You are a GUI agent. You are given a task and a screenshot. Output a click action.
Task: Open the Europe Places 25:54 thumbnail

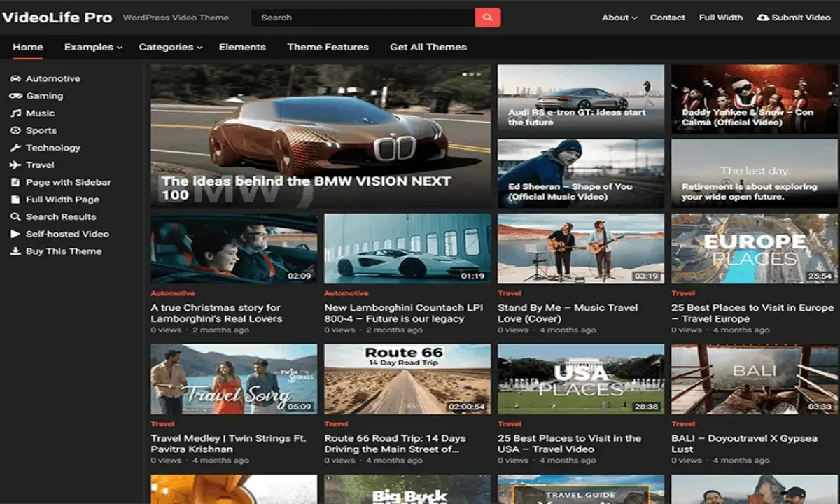pos(755,248)
